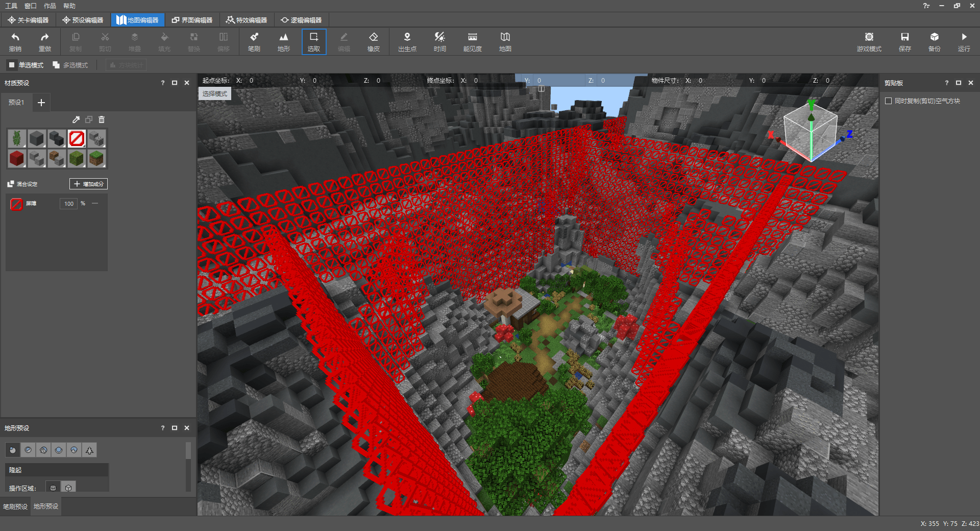Open the 能见度 visibility setting
The width and height of the screenshot is (980, 531).
[x=473, y=42]
